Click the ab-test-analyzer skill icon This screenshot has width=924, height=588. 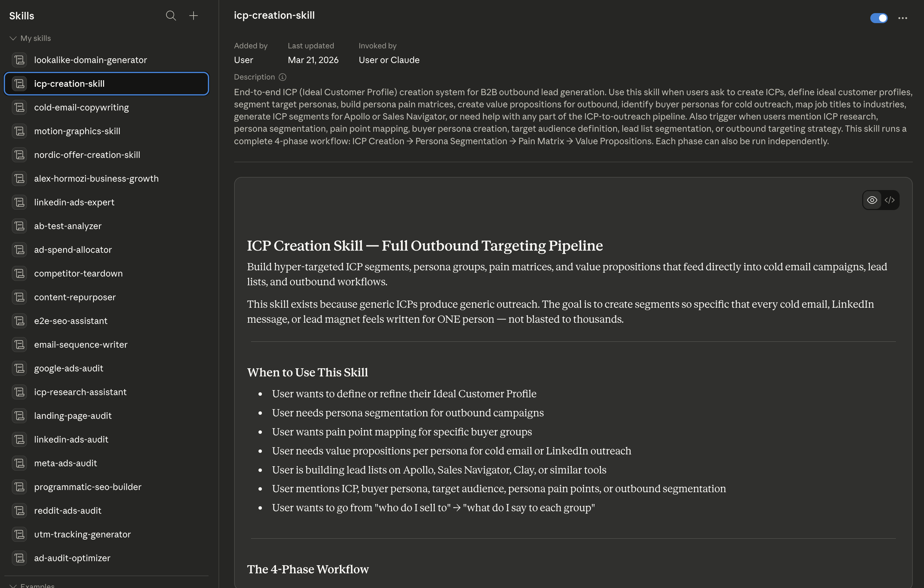point(19,226)
